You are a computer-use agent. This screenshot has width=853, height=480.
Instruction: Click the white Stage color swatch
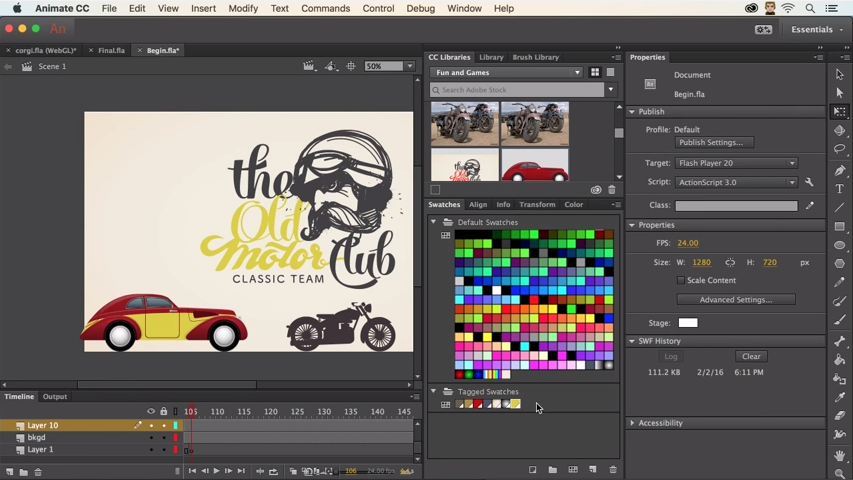(x=687, y=323)
